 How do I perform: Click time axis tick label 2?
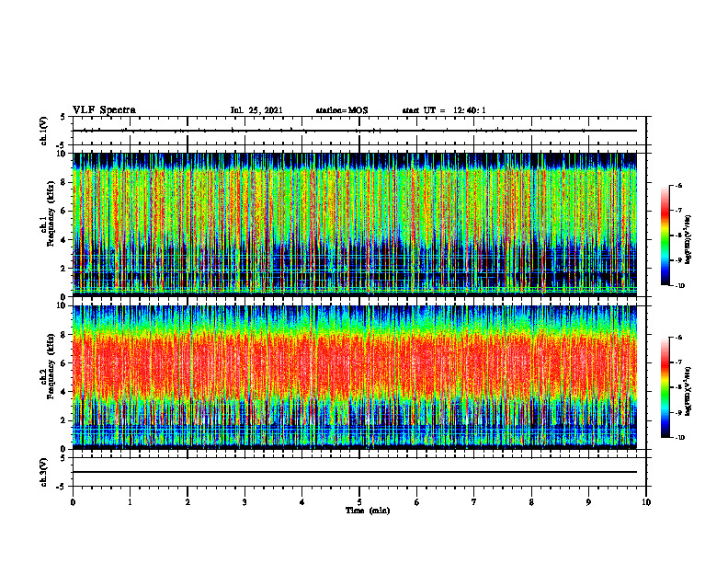pyautogui.click(x=188, y=502)
